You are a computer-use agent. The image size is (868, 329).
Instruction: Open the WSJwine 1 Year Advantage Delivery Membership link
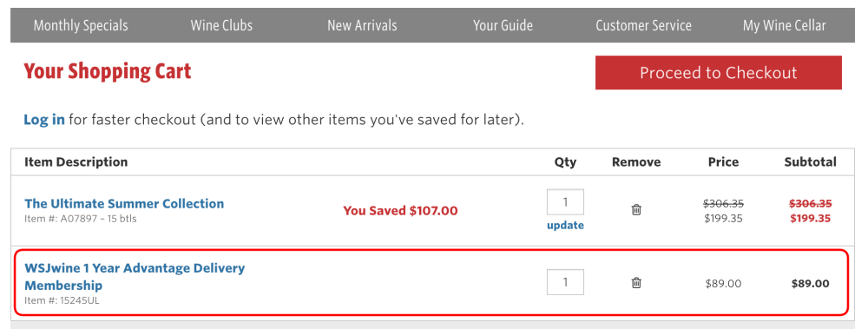click(x=135, y=276)
